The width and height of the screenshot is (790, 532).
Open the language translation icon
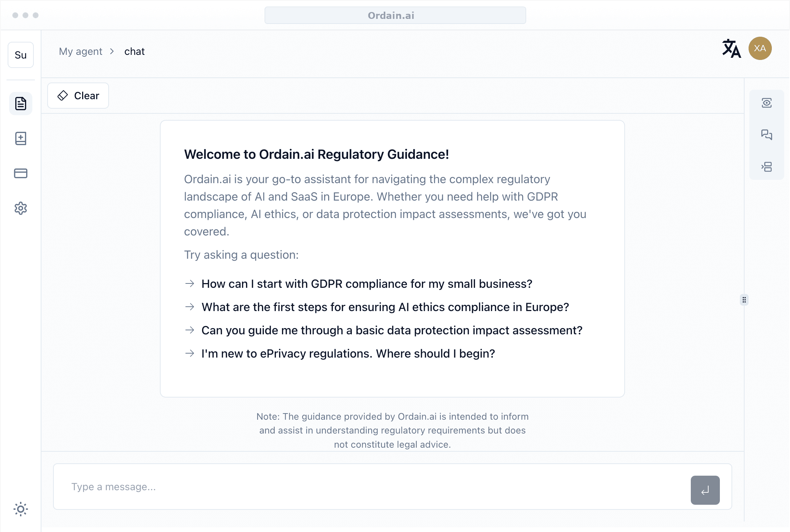coord(731,49)
